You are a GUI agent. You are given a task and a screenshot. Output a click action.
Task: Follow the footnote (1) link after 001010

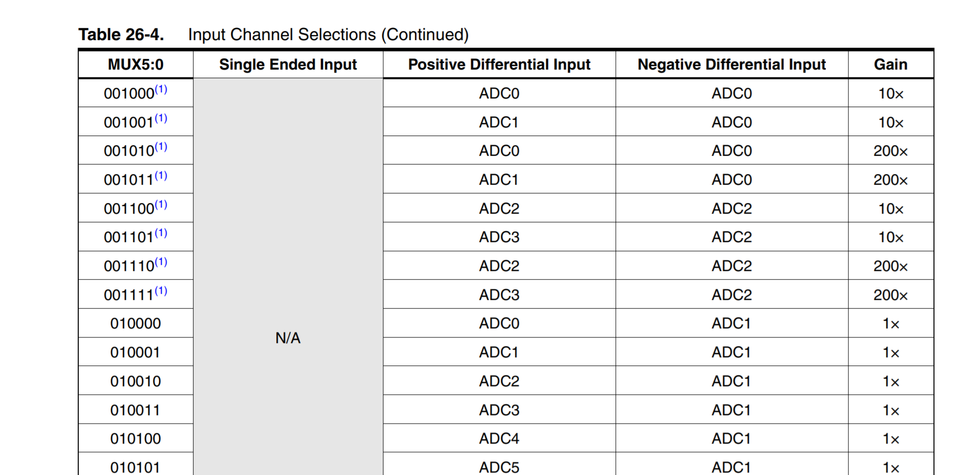(161, 147)
